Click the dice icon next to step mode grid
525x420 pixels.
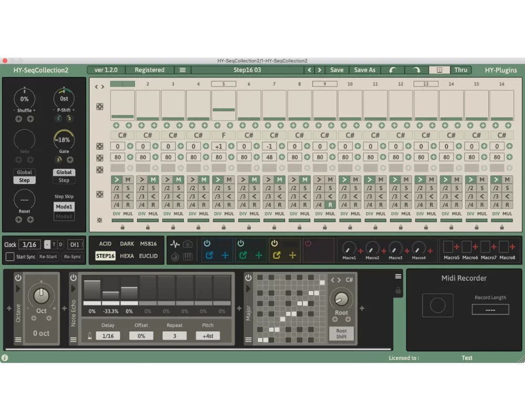coord(100,194)
